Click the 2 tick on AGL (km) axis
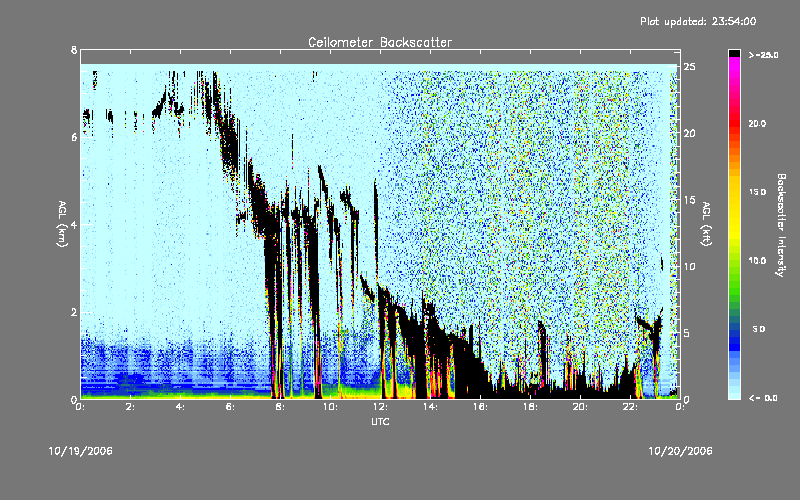The height and width of the screenshot is (500, 800). tap(74, 312)
